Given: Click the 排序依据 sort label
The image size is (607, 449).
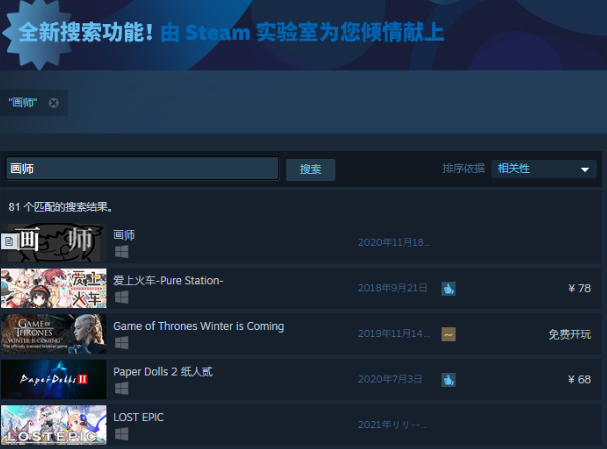Looking at the screenshot, I should pos(463,168).
